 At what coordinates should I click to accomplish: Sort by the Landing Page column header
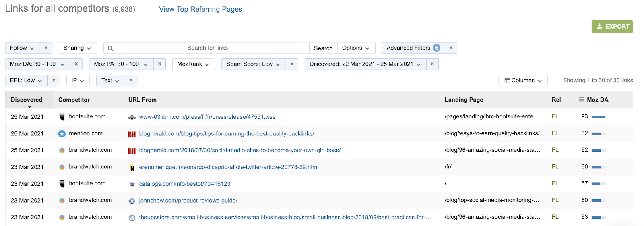click(464, 100)
